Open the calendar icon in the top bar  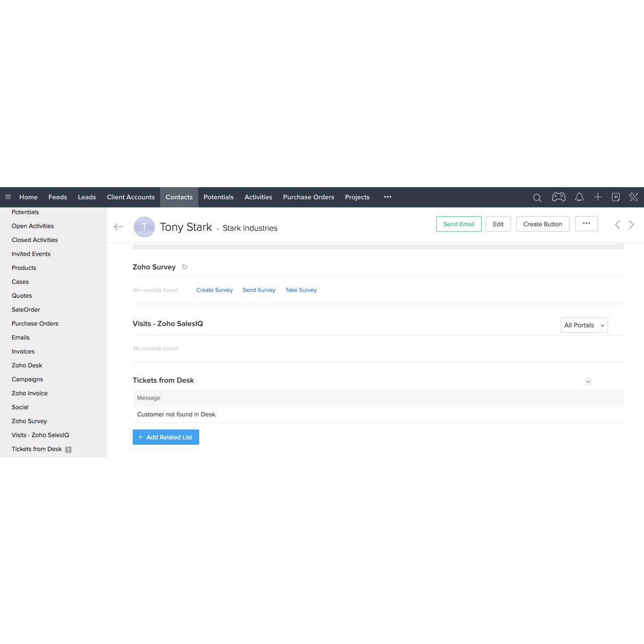tap(616, 197)
